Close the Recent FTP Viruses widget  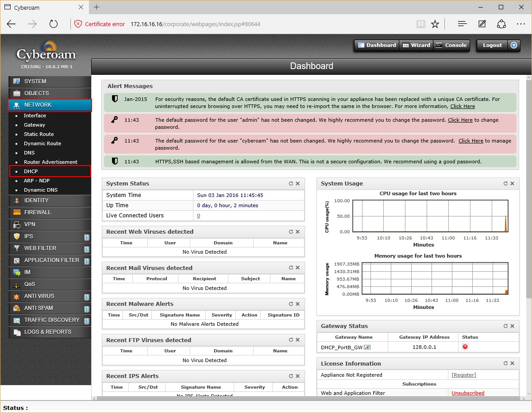tap(298, 340)
